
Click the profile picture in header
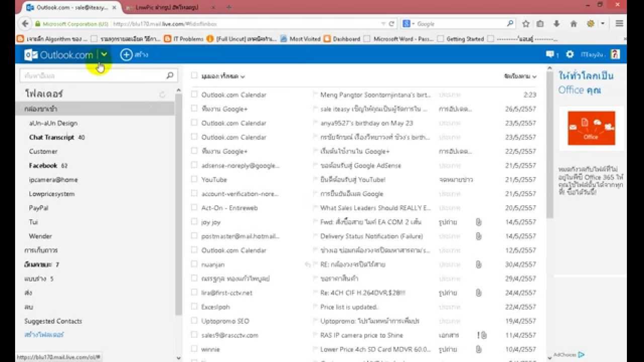(615, 54)
